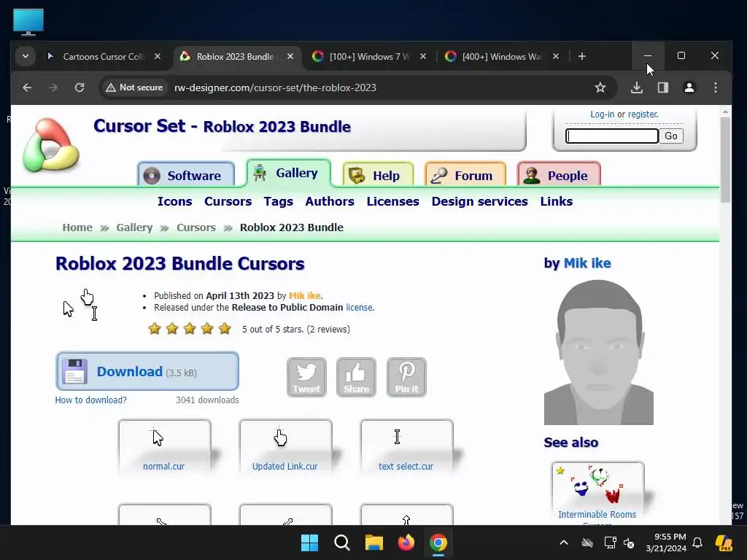
Task: Open the Help navigation tab
Action: 378,175
